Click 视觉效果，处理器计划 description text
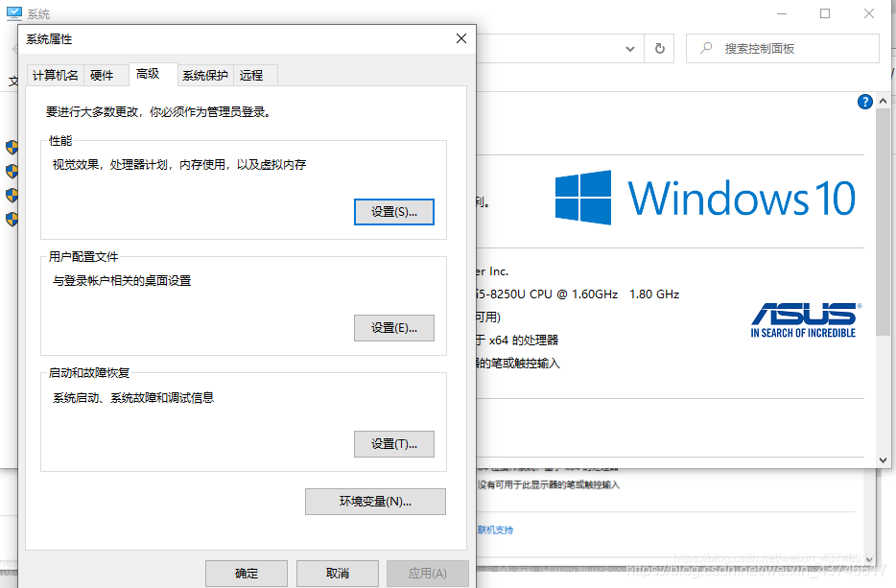The image size is (896, 588). pyautogui.click(x=179, y=165)
